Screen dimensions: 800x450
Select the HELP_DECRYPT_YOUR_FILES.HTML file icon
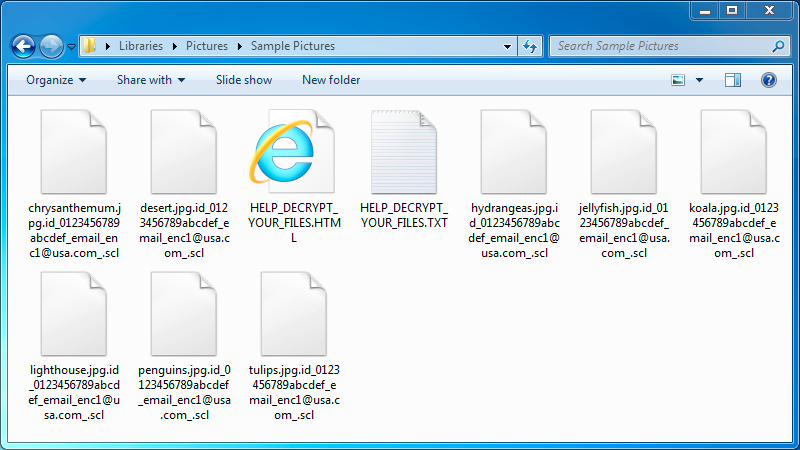[293, 152]
